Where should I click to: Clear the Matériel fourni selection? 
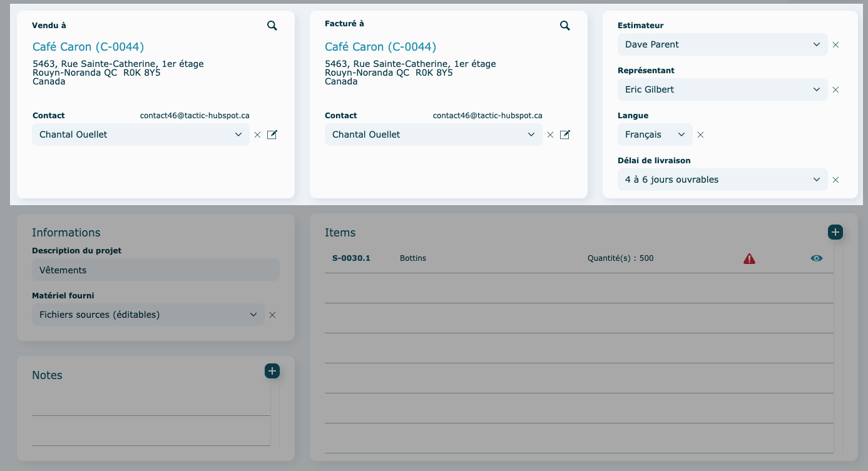tap(272, 315)
